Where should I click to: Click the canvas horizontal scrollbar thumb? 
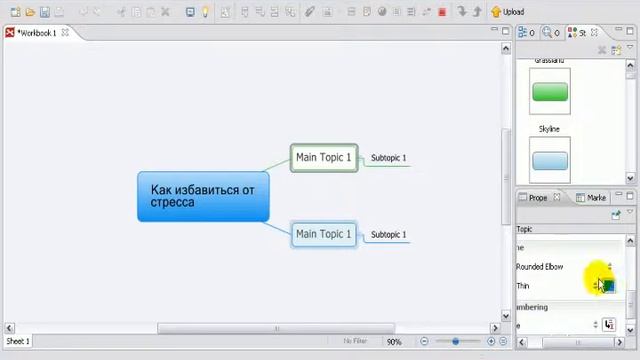(x=276, y=328)
